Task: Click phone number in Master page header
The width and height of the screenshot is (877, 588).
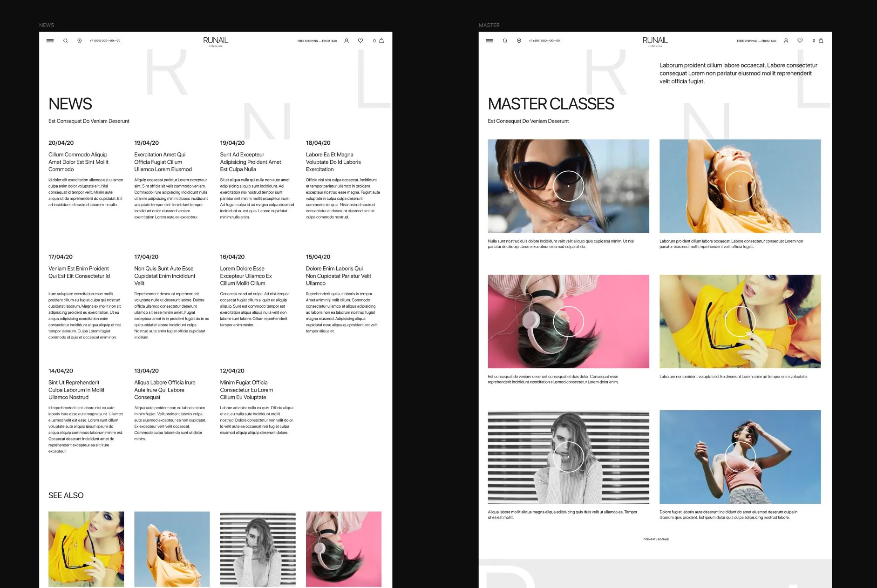Action: (544, 41)
